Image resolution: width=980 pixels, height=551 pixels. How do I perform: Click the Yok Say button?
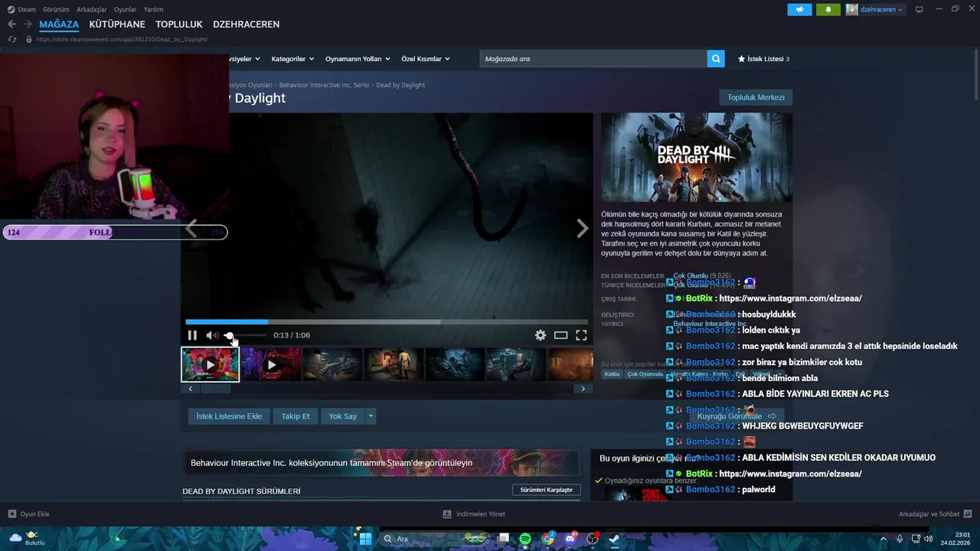pos(343,416)
